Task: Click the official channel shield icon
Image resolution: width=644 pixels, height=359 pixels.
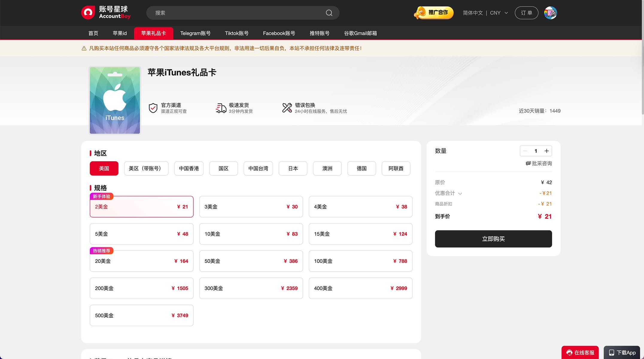Action: [153, 108]
